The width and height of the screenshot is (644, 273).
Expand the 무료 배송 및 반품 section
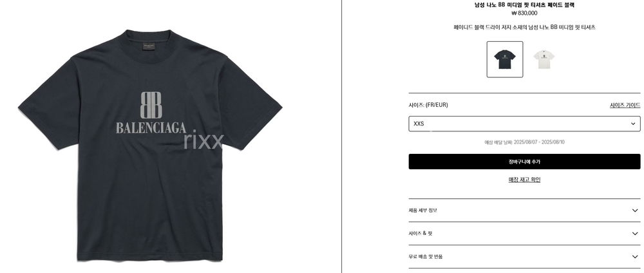pyautogui.click(x=524, y=256)
